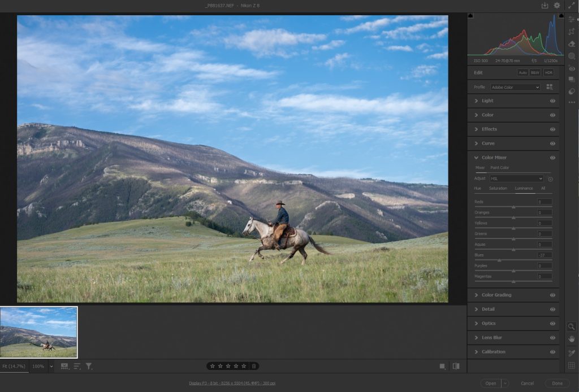Open the filmstrip options icon
The height and width of the screenshot is (392, 579).
click(64, 366)
